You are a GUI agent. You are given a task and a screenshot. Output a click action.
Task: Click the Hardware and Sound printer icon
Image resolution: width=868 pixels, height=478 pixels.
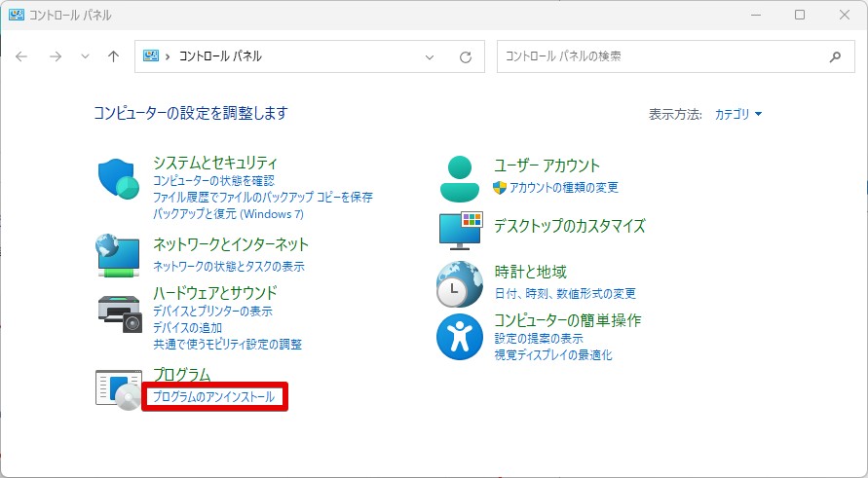tap(119, 311)
